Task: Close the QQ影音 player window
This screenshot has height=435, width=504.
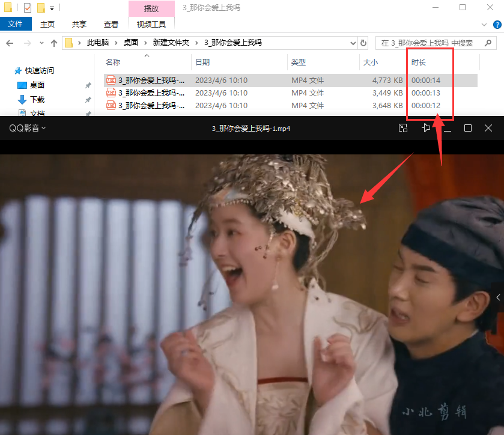Action: tap(488, 128)
